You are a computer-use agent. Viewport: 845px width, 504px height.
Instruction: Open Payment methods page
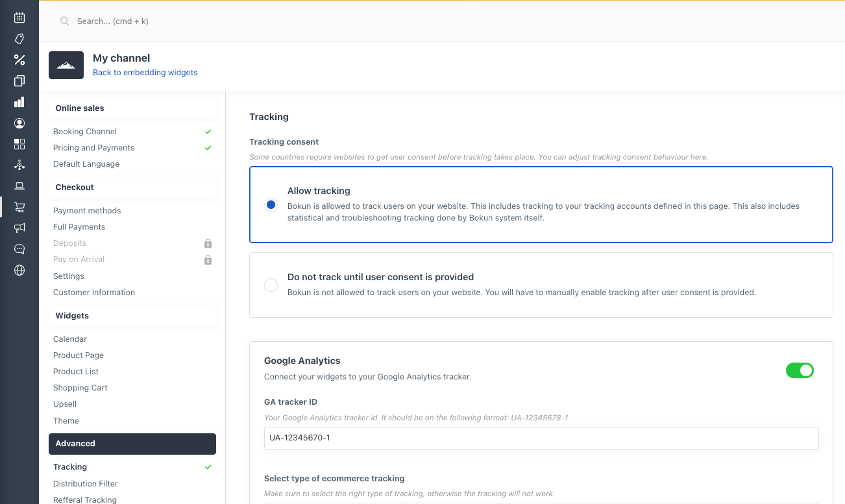pos(87,211)
